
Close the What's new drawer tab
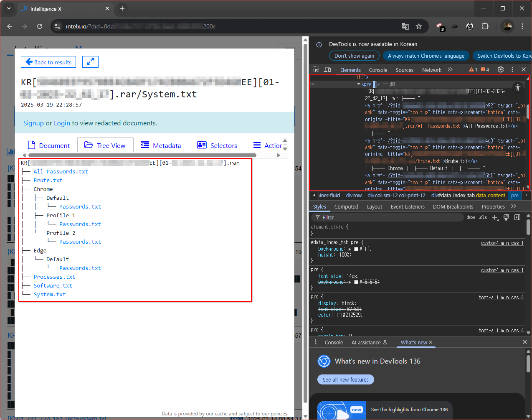[x=431, y=342]
